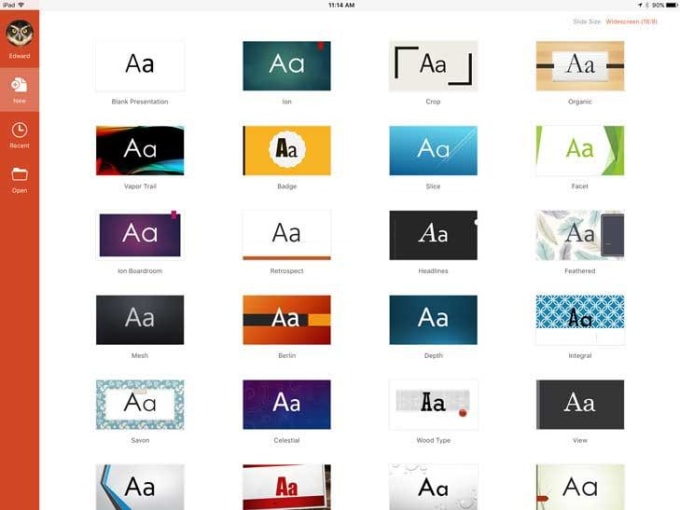Choose the Feathered theme thumbnail
The width and height of the screenshot is (680, 510).
580,234
